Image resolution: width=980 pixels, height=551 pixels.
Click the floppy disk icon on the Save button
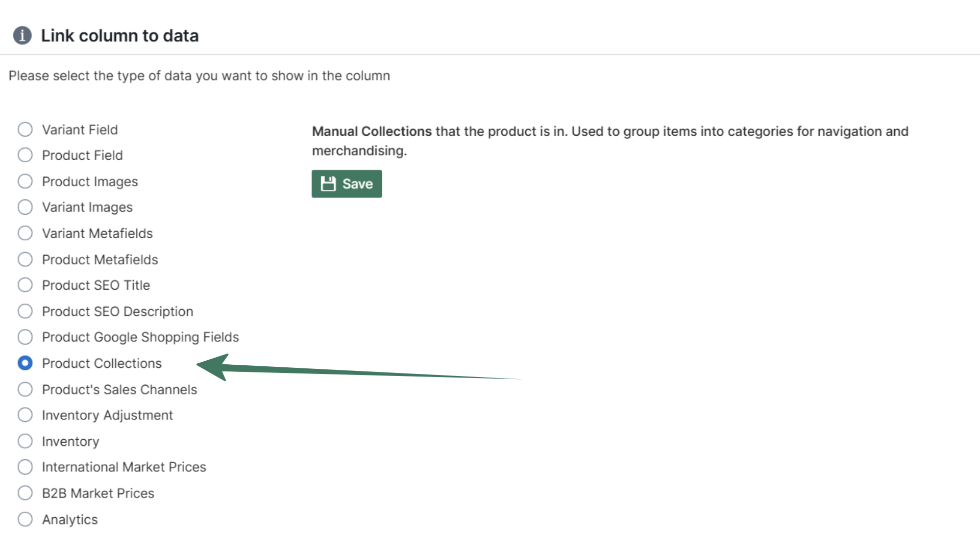click(x=329, y=184)
